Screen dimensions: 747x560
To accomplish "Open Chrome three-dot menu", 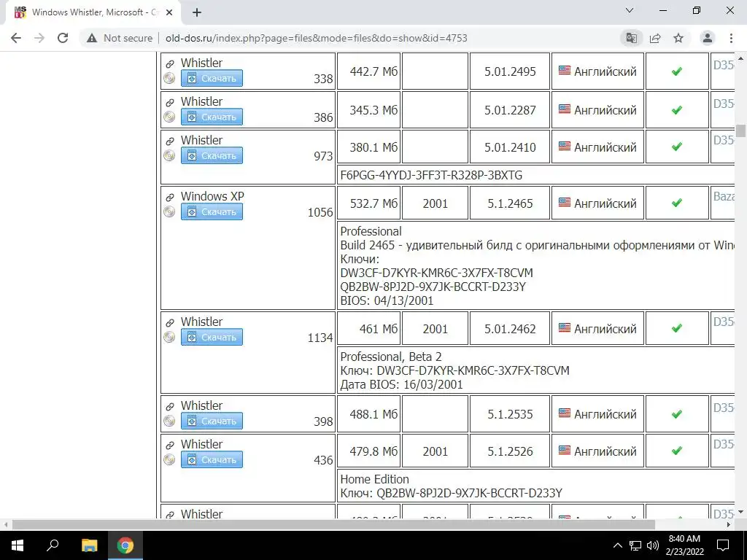I will click(731, 38).
